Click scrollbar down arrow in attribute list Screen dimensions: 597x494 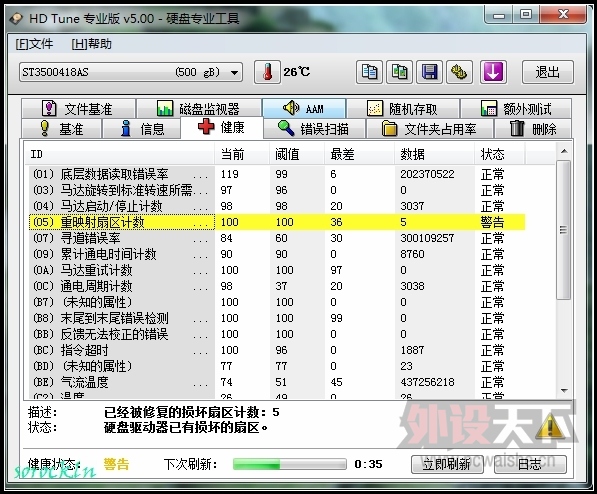coord(564,391)
